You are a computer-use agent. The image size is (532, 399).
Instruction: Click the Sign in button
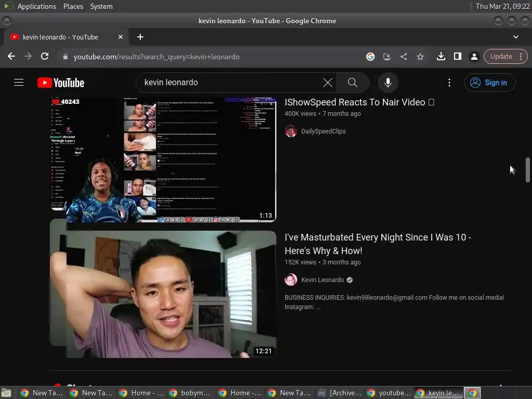point(489,83)
